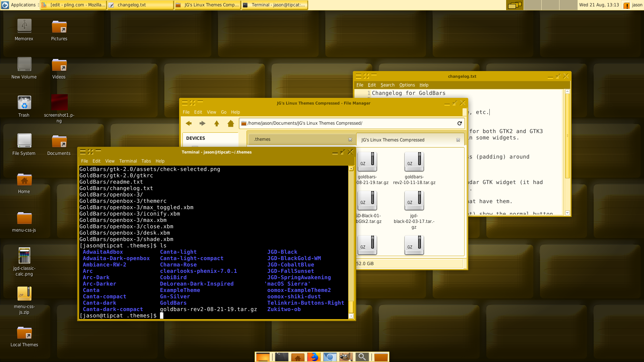Click the file manager Back arrow
The width and height of the screenshot is (644, 362).
[x=189, y=123]
